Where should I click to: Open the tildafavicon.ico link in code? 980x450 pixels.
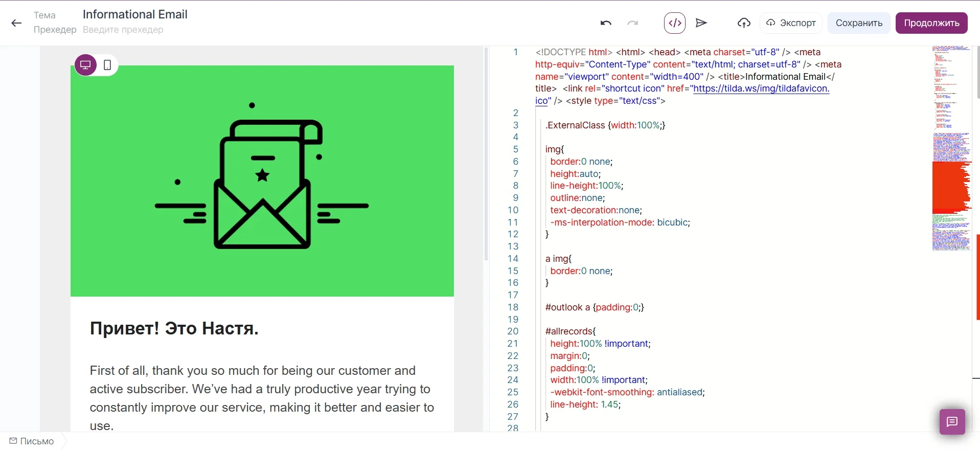coord(761,88)
